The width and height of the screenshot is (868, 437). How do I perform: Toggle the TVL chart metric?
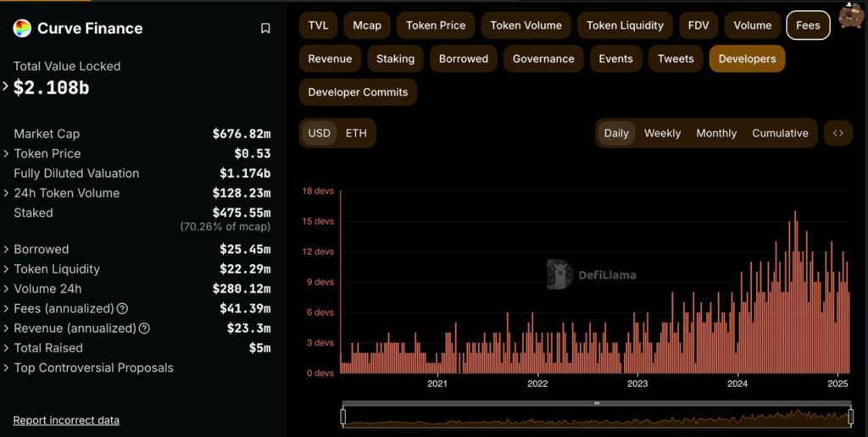(x=319, y=25)
